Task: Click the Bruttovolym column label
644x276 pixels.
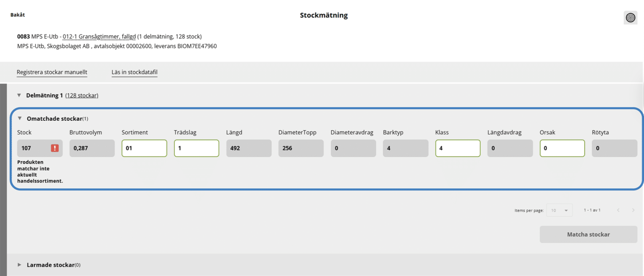Action: 85,132
